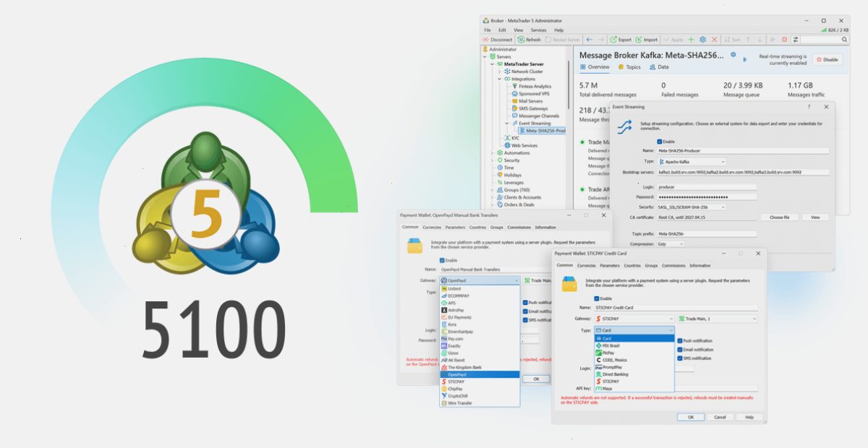Image resolution: width=868 pixels, height=448 pixels.
Task: Select KYC in the tree
Action: [511, 138]
